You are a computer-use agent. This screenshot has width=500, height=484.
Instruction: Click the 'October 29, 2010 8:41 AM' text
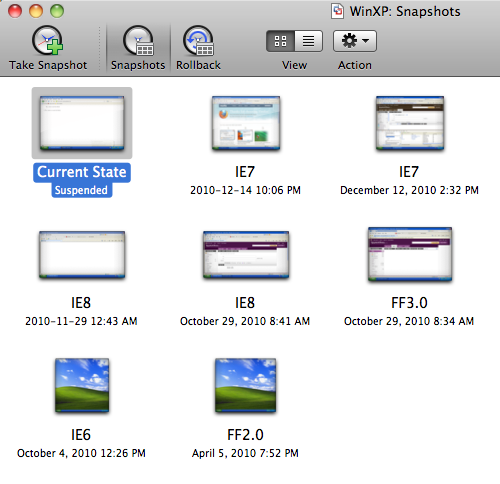(x=245, y=321)
